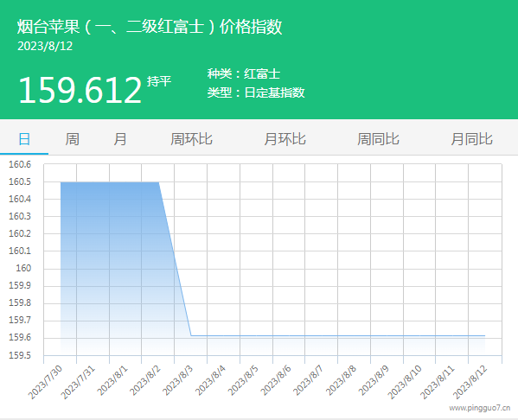Image resolution: width=518 pixels, height=420 pixels.
Task: Click the www.pingguo7.cn watermark link
Action: (x=480, y=408)
